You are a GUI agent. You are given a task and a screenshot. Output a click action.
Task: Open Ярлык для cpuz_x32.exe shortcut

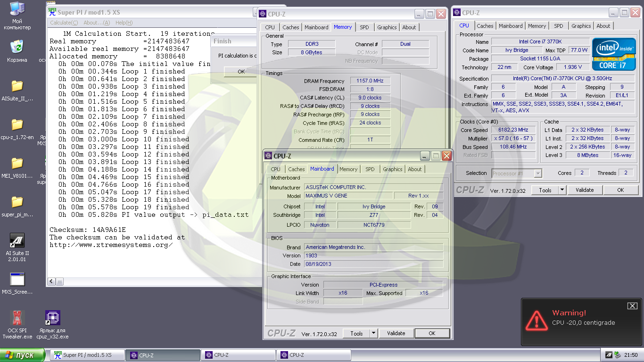[x=52, y=324]
